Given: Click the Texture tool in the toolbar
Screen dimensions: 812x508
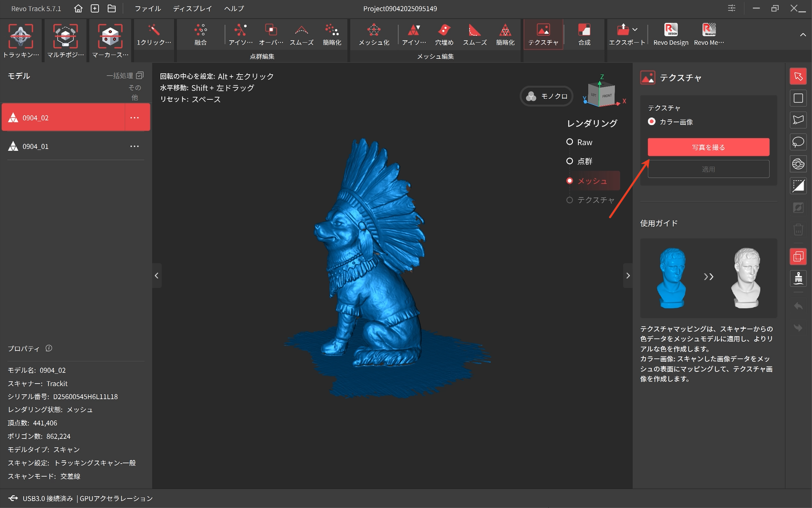Looking at the screenshot, I should point(543,34).
